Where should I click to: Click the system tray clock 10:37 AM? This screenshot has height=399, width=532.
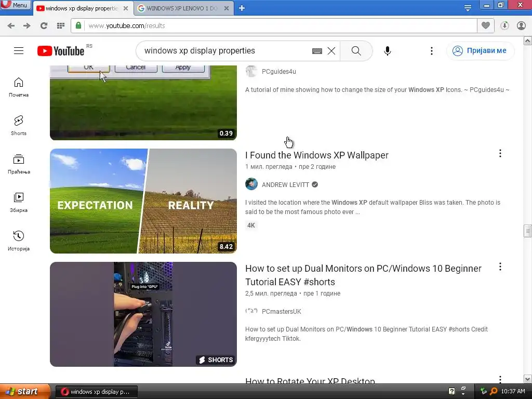click(513, 391)
